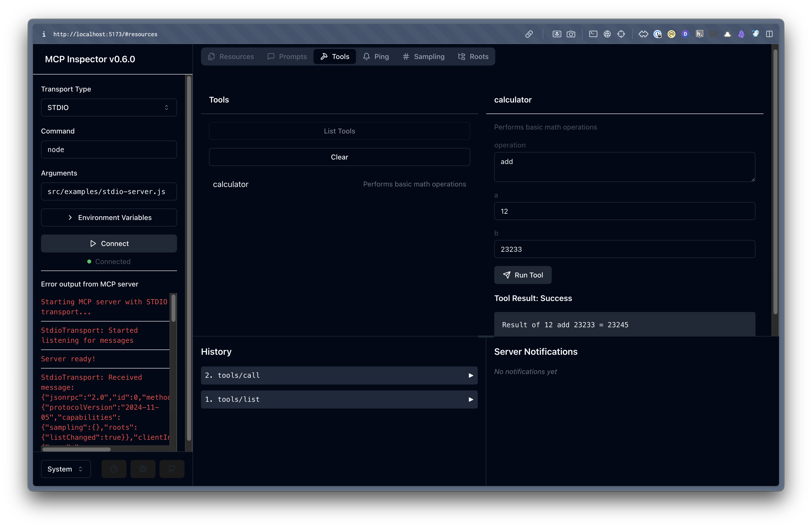
Task: Click the copy link chain icon
Action: tap(529, 34)
